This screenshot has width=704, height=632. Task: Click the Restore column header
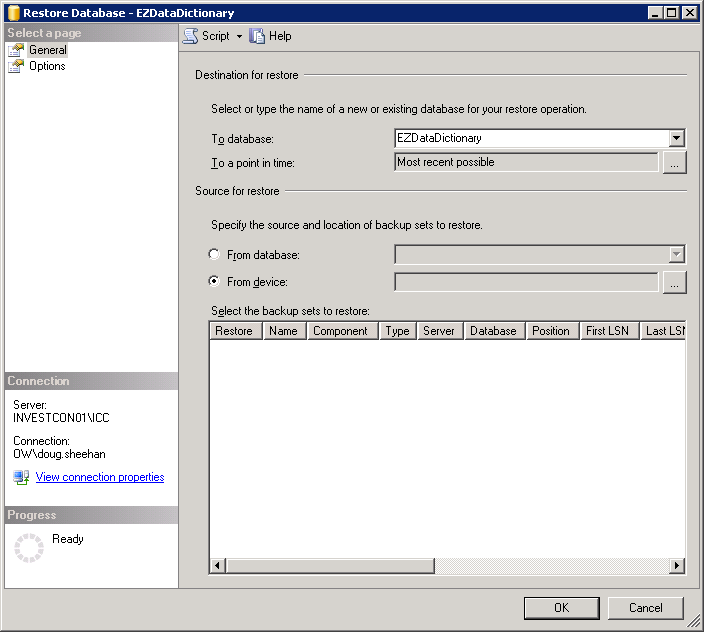(x=235, y=331)
